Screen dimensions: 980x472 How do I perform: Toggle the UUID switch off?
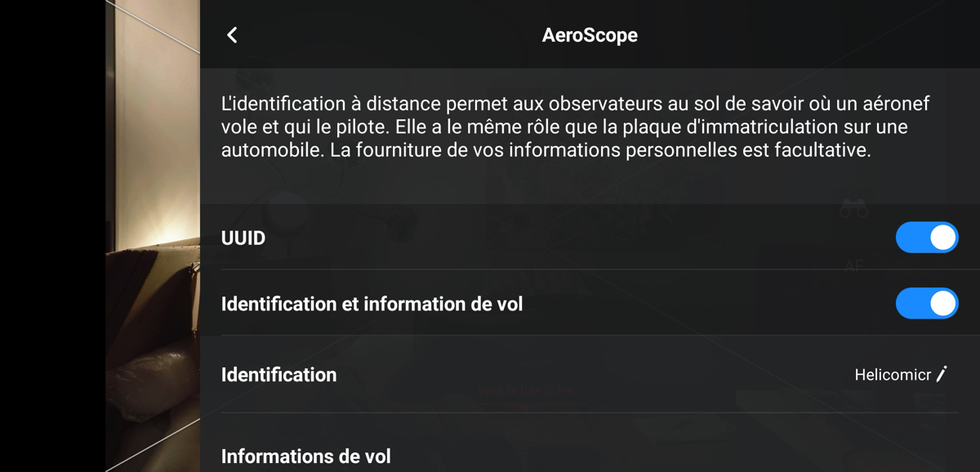pyautogui.click(x=927, y=238)
